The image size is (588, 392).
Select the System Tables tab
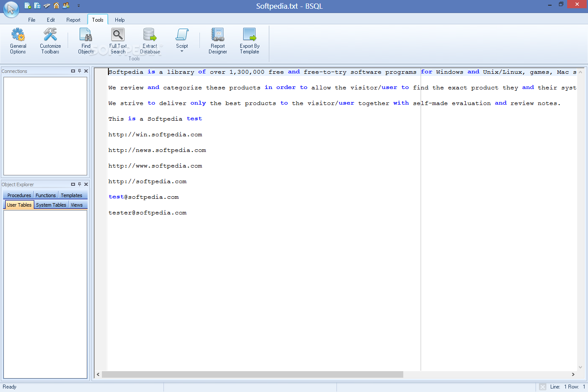(x=51, y=205)
